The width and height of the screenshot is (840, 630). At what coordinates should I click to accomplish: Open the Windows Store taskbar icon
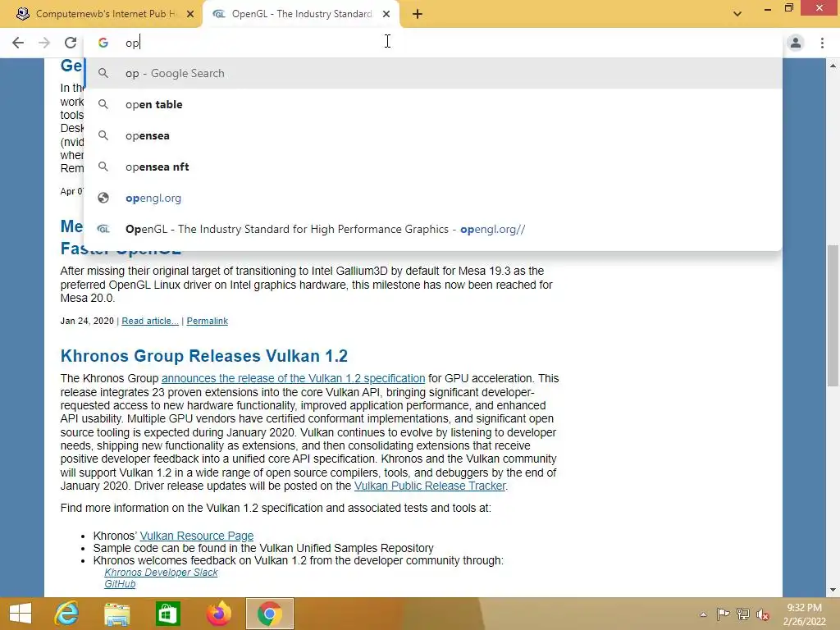(167, 614)
